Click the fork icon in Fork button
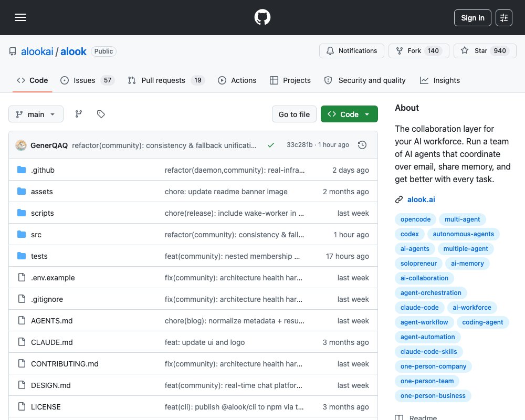 click(400, 51)
